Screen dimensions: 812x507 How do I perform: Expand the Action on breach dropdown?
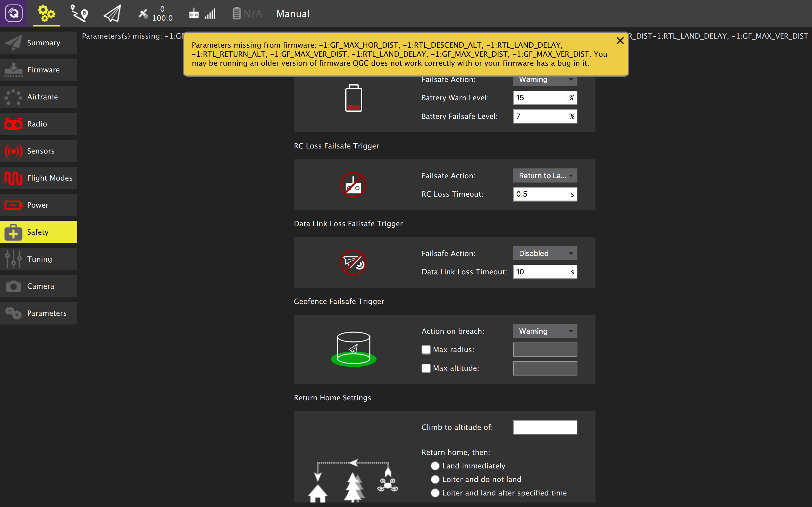pos(545,331)
